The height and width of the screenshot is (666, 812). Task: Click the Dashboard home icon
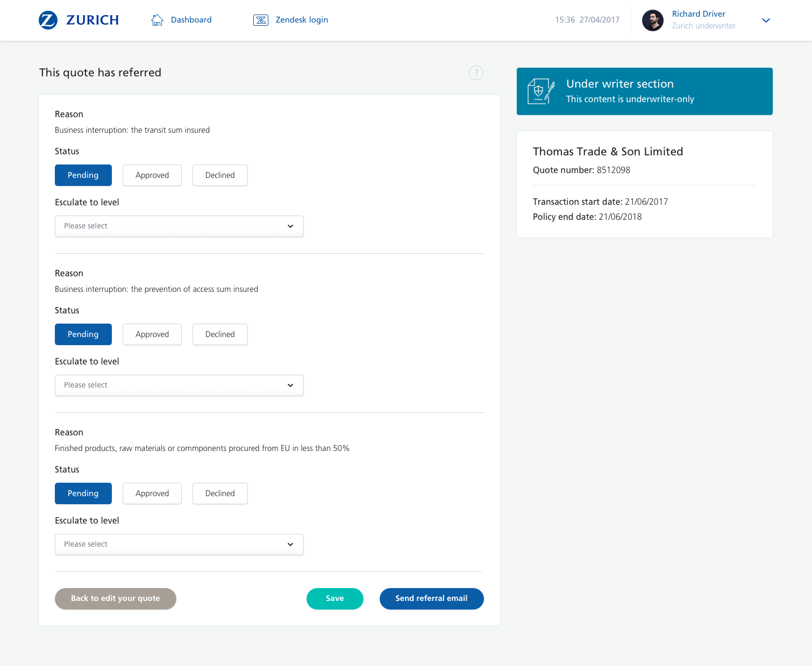pyautogui.click(x=157, y=20)
